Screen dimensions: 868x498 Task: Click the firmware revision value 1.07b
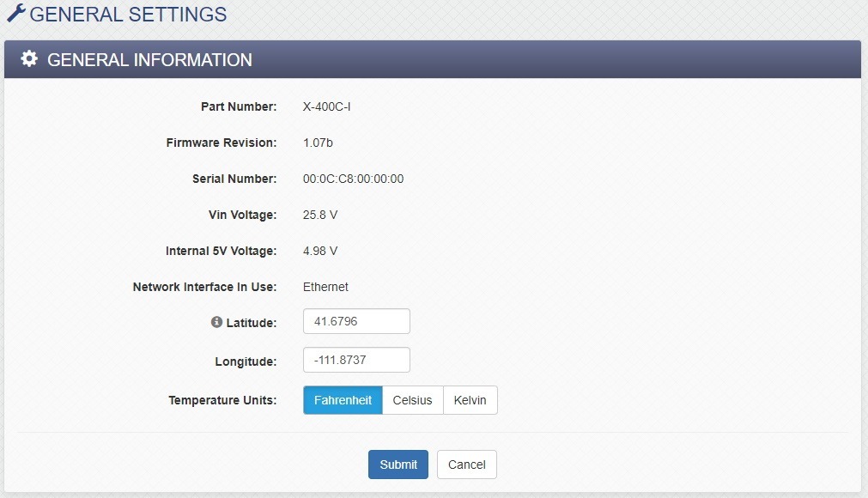click(318, 143)
